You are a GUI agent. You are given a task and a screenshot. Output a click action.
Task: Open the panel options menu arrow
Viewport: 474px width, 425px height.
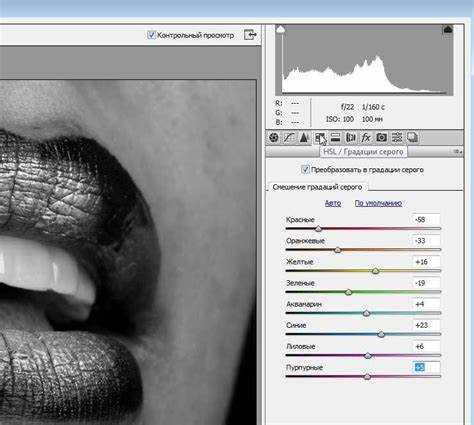(x=458, y=152)
